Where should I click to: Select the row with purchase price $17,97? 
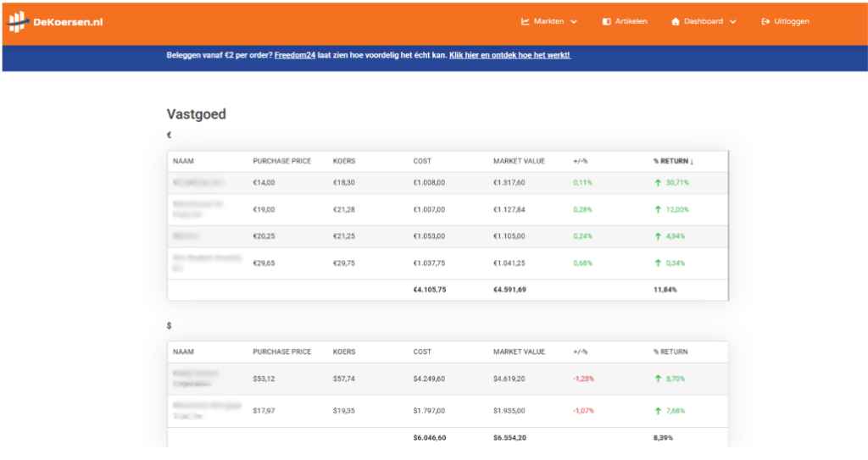coord(448,411)
